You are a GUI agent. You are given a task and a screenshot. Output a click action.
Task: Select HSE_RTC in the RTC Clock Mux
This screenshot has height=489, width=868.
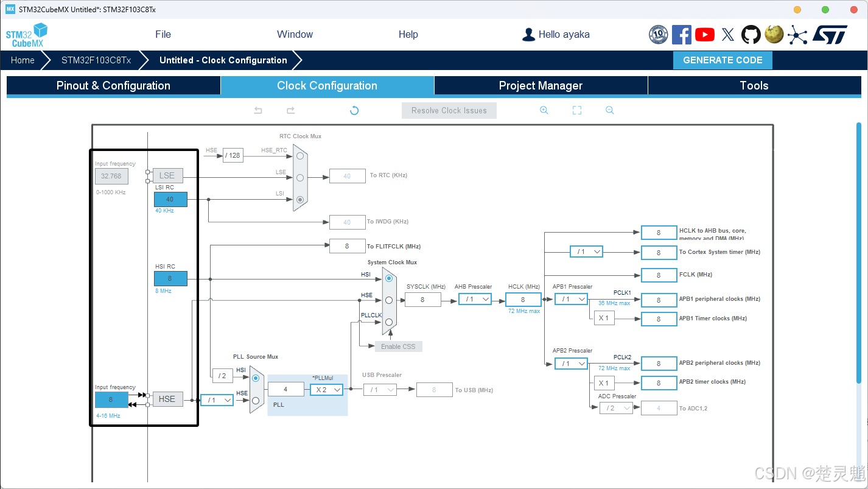point(300,156)
